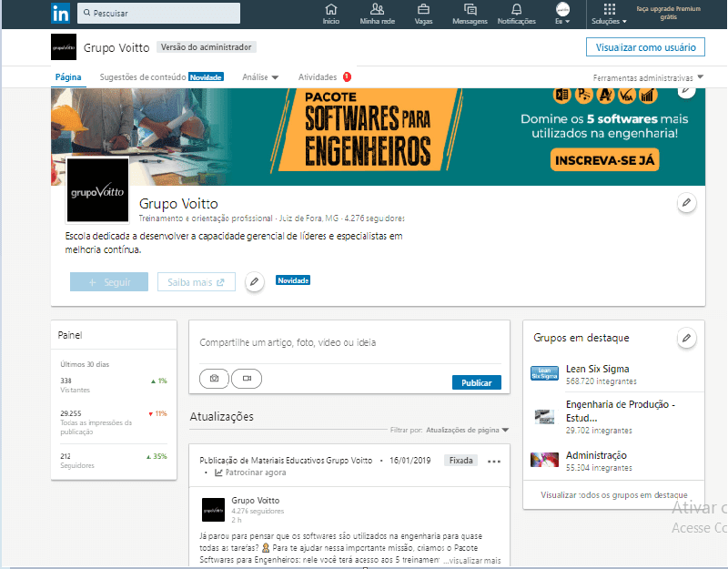Select the Página tab

(68, 77)
